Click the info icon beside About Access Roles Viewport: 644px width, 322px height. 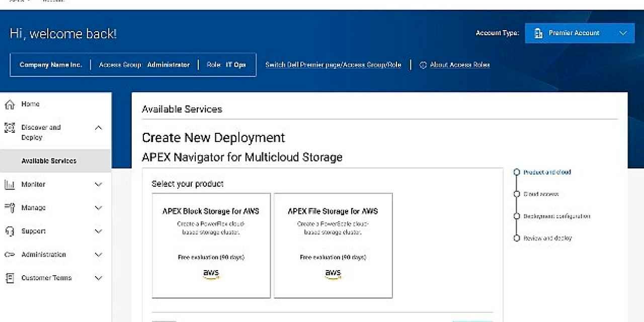(423, 65)
